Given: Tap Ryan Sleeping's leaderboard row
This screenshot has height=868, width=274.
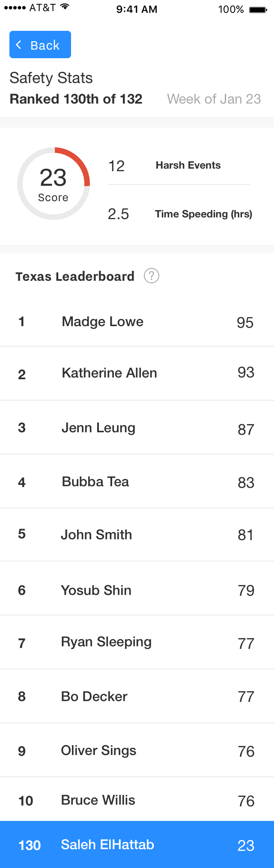Looking at the screenshot, I should coord(137,642).
